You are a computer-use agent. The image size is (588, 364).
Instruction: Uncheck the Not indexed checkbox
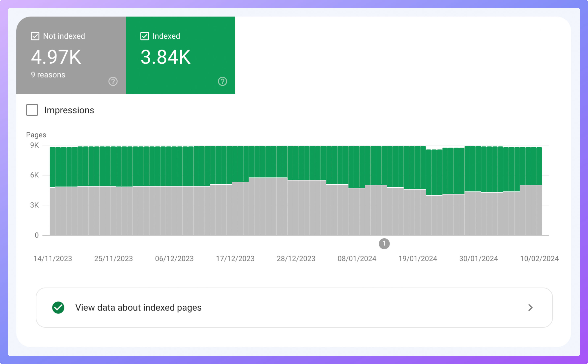(x=35, y=36)
